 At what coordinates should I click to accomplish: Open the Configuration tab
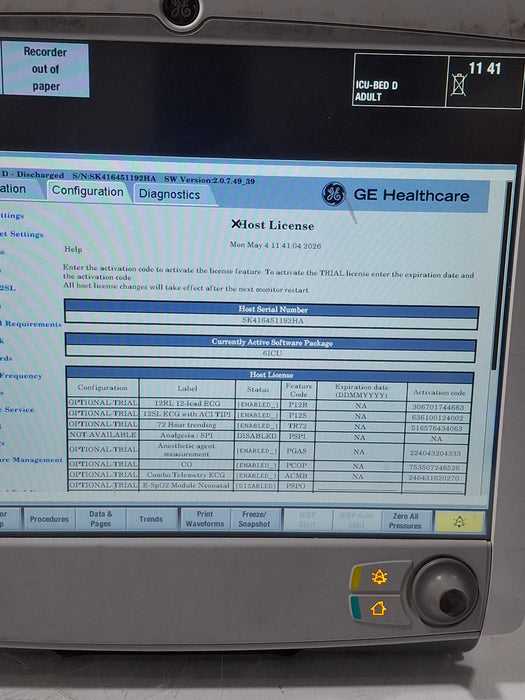pos(88,192)
